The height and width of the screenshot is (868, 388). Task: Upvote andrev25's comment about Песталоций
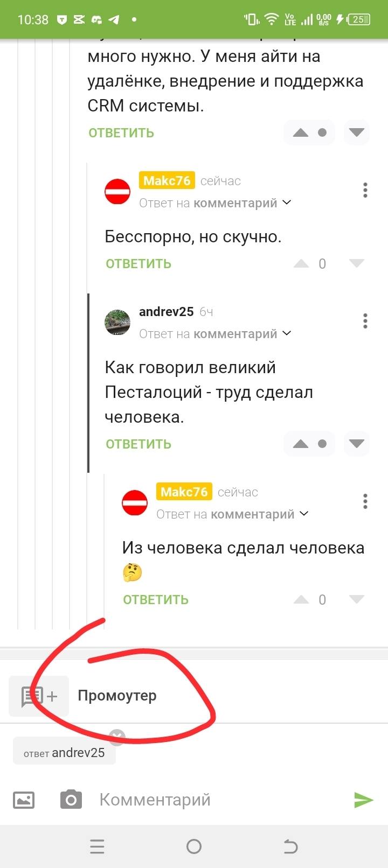point(301,444)
